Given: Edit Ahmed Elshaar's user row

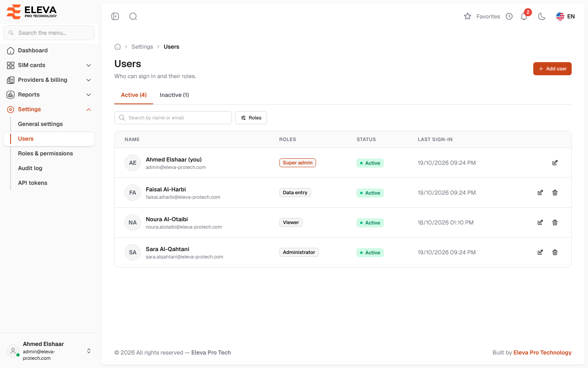Looking at the screenshot, I should pos(555,163).
